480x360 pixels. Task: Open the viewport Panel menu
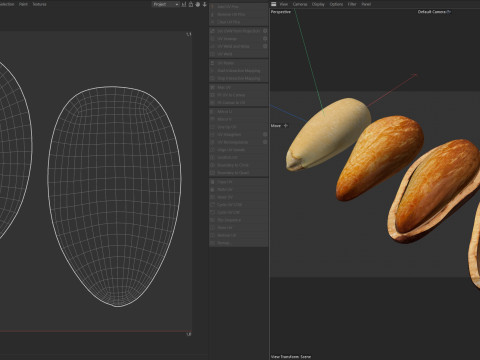366,4
